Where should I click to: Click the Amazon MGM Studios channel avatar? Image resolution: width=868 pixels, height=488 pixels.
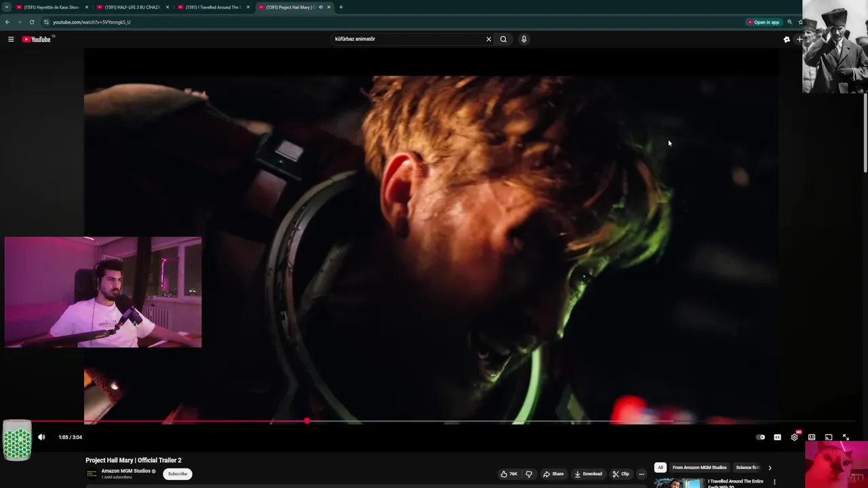pyautogui.click(x=92, y=474)
